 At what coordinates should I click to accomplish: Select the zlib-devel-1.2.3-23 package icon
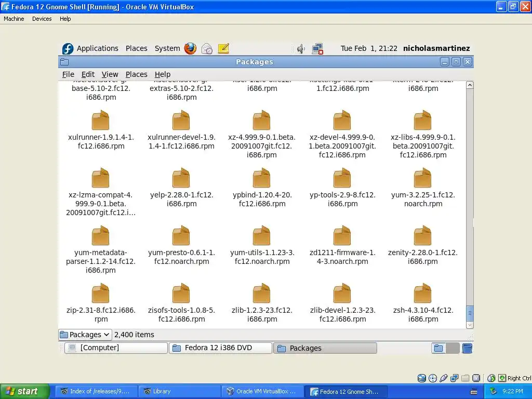point(342,293)
